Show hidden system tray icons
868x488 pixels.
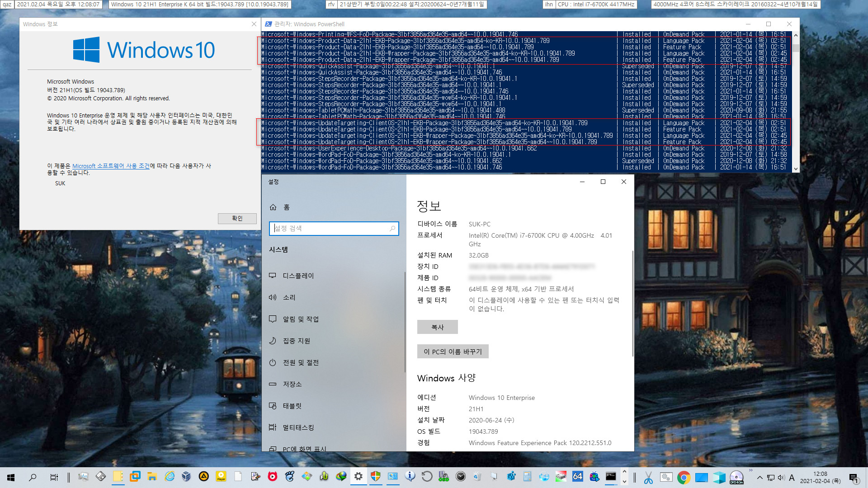point(760,478)
